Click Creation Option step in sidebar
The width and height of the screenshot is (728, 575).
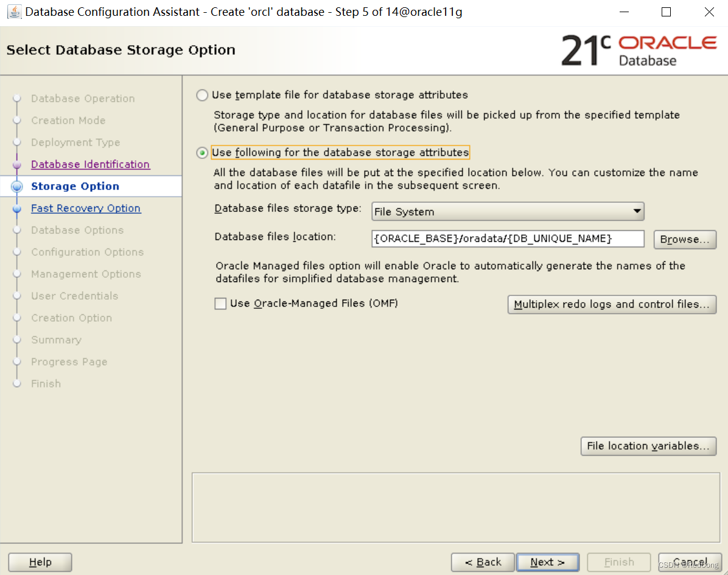[x=71, y=318]
